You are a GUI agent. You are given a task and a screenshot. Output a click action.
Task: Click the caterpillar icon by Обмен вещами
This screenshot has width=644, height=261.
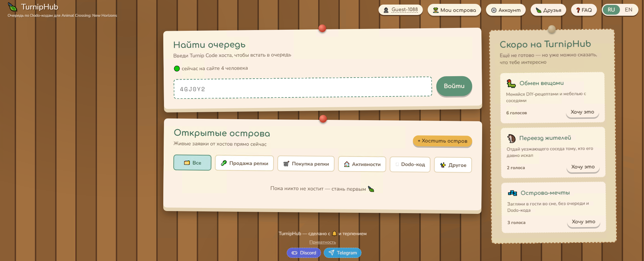tap(511, 84)
